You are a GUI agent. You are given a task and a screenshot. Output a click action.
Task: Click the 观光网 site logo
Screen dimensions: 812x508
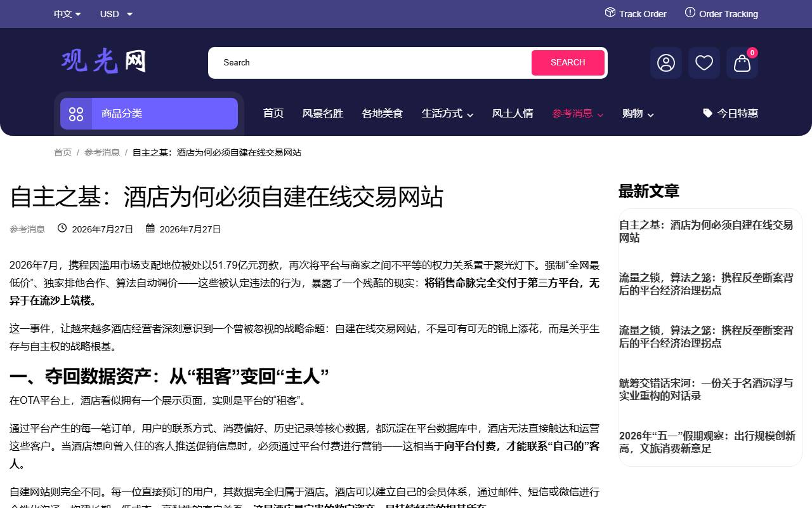point(104,61)
